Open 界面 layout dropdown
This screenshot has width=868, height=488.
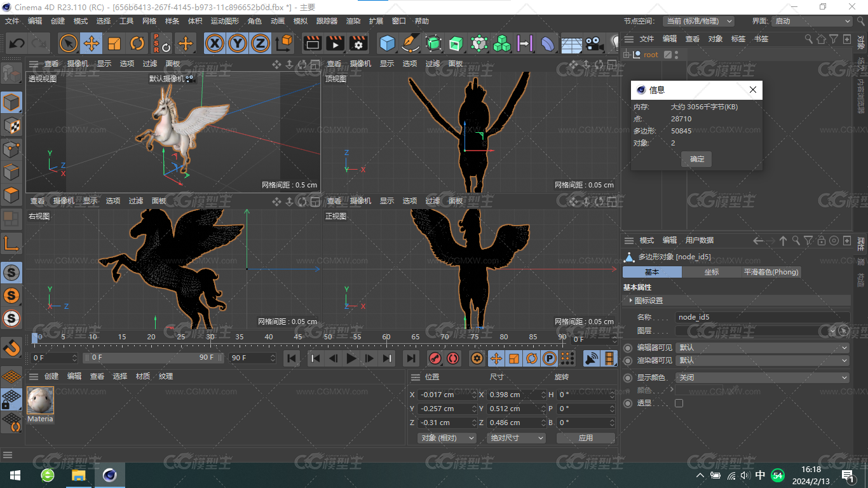pyautogui.click(x=811, y=21)
